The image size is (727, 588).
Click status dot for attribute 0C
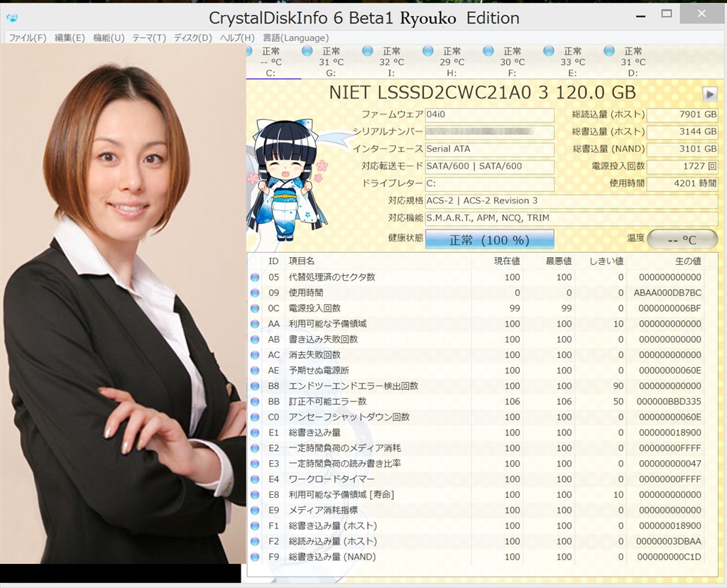255,308
